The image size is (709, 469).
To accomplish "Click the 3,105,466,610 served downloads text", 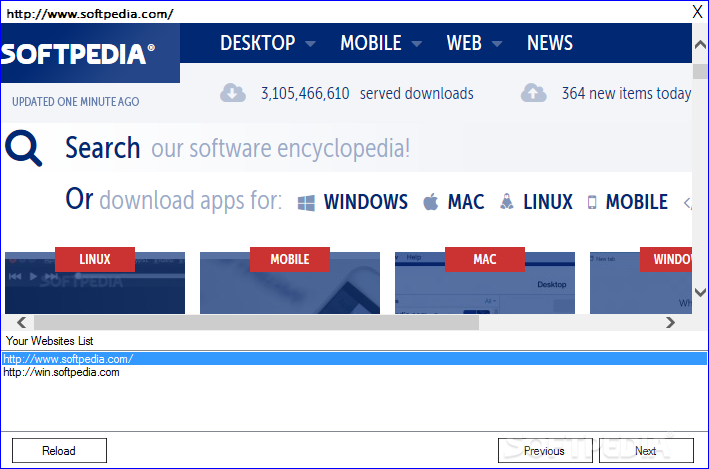I will 367,93.
